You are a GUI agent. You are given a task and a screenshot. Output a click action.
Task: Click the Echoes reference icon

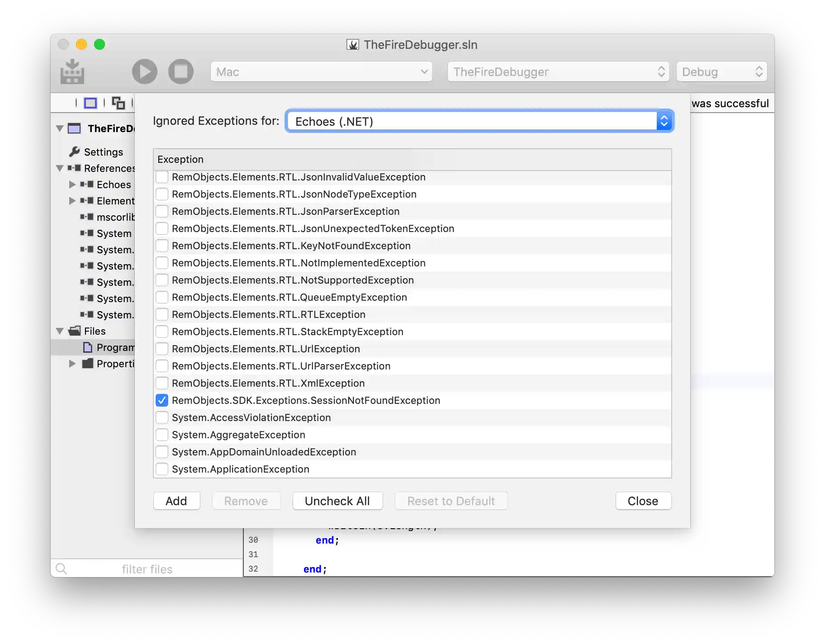tap(87, 184)
